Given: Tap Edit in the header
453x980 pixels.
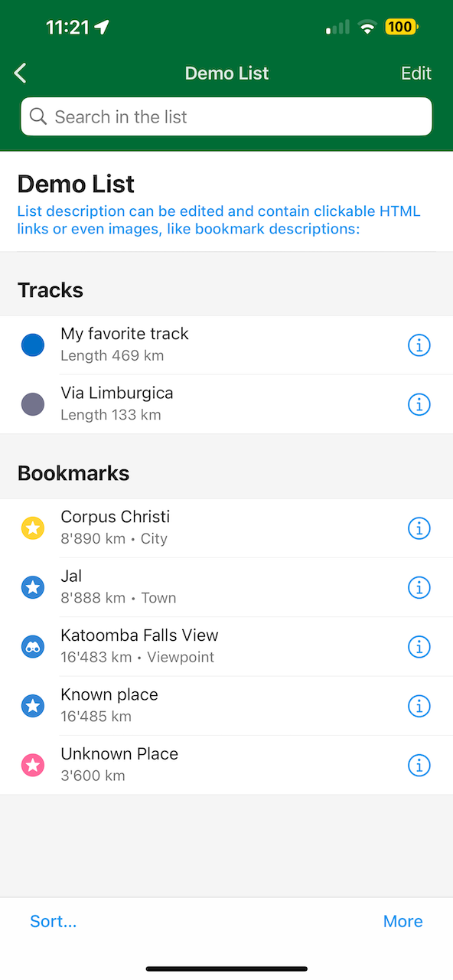Looking at the screenshot, I should (x=416, y=73).
